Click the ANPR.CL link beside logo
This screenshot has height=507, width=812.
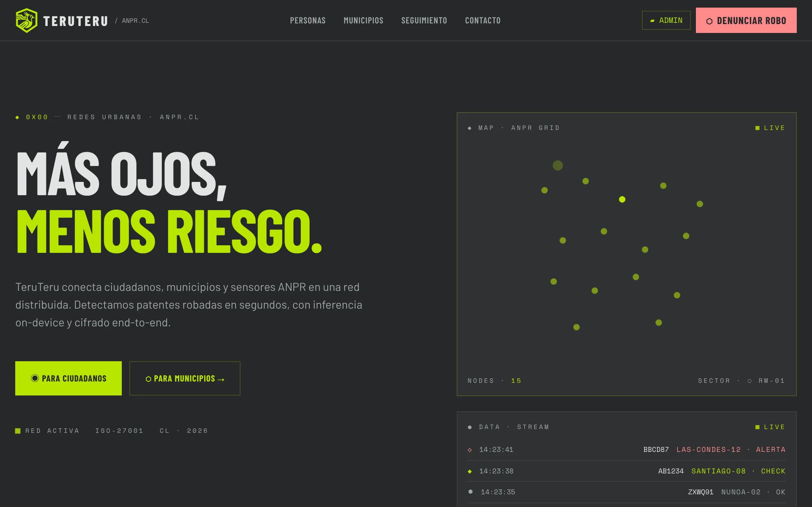click(x=135, y=21)
